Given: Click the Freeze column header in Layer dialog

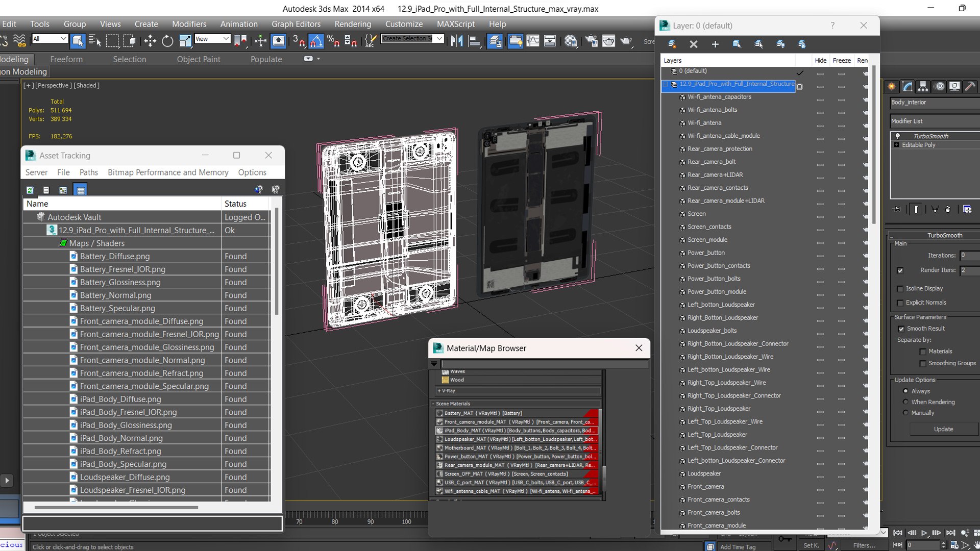Looking at the screenshot, I should pos(842,60).
